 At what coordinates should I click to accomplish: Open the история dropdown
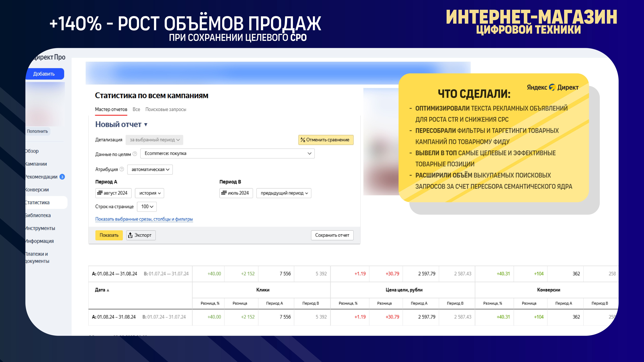coord(149,193)
